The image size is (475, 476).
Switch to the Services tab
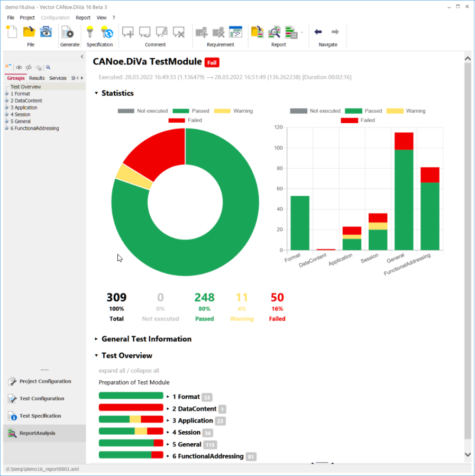click(x=58, y=78)
